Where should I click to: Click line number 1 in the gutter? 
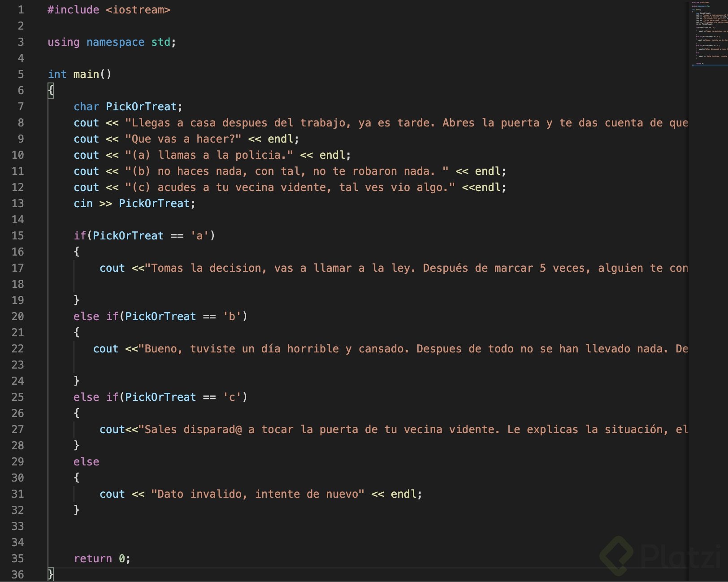(21, 10)
